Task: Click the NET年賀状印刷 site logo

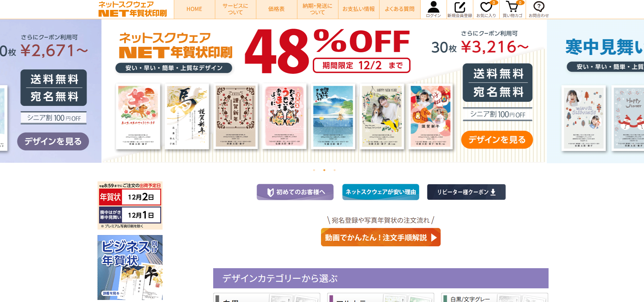Action: [132, 9]
